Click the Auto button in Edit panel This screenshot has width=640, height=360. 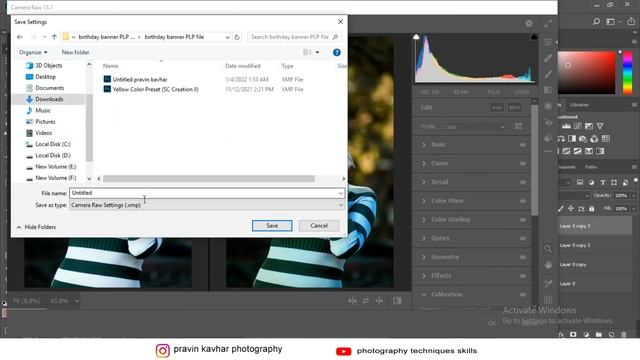(497, 108)
